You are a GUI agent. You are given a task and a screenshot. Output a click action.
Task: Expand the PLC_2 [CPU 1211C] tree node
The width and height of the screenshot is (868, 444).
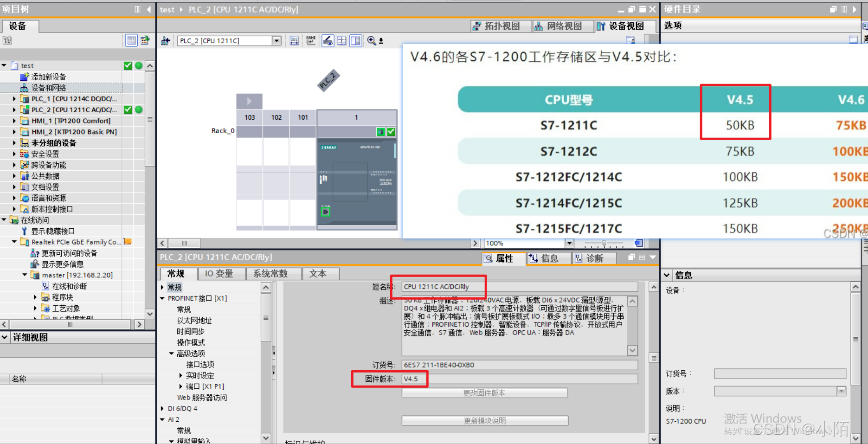14,110
